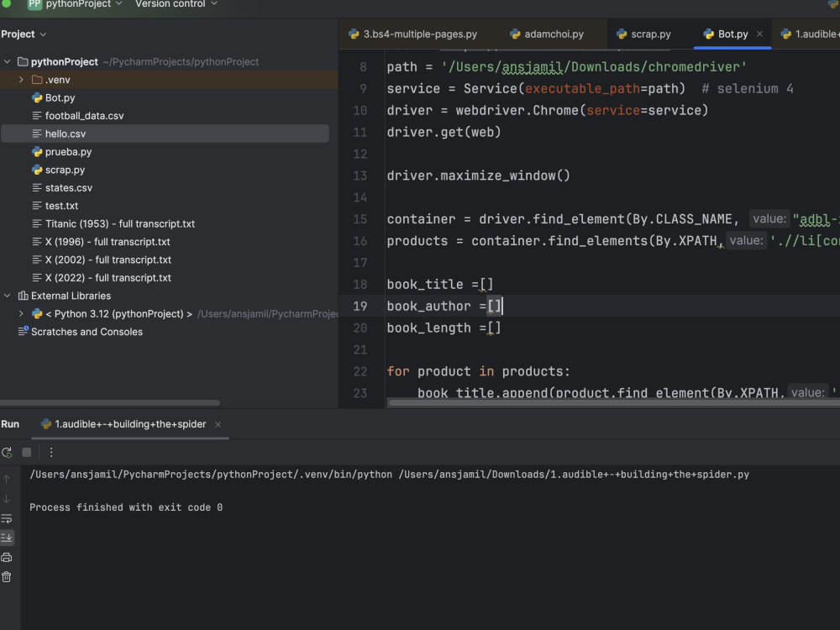Select X (1996) full transcript file
This screenshot has width=840, height=630.
click(x=108, y=242)
